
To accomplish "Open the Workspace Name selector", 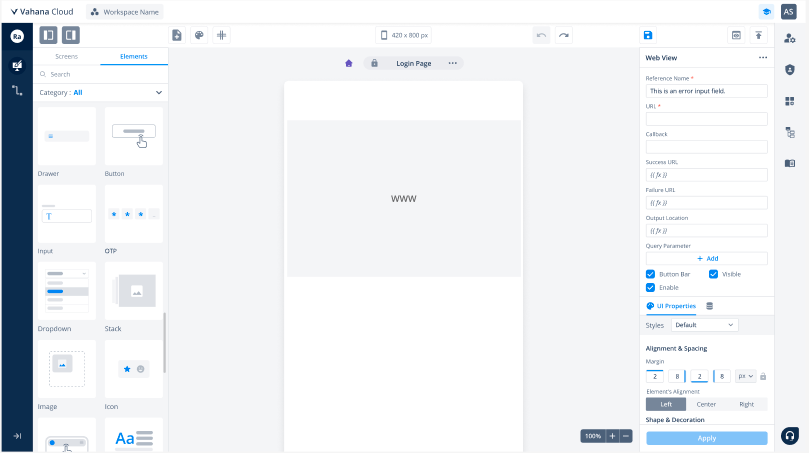I will [x=125, y=12].
